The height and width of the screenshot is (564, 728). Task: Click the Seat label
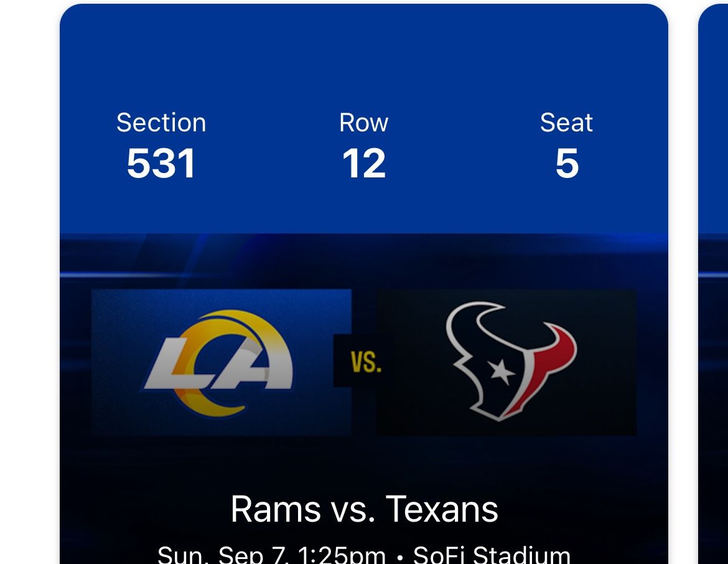click(x=566, y=123)
